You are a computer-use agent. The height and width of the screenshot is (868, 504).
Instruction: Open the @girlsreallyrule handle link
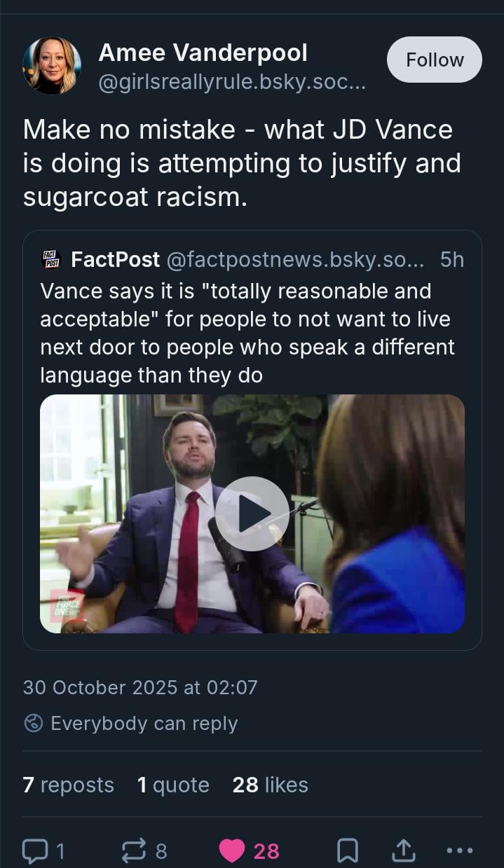(231, 85)
